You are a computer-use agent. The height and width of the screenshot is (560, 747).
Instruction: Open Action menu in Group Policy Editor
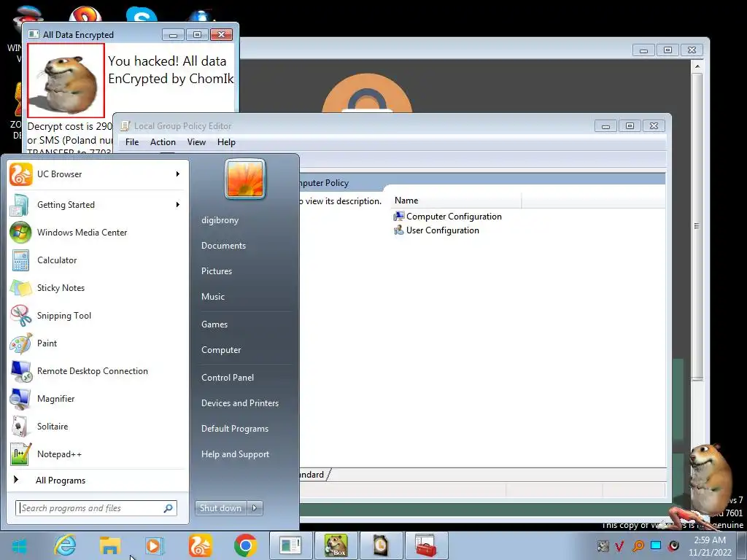pos(163,142)
